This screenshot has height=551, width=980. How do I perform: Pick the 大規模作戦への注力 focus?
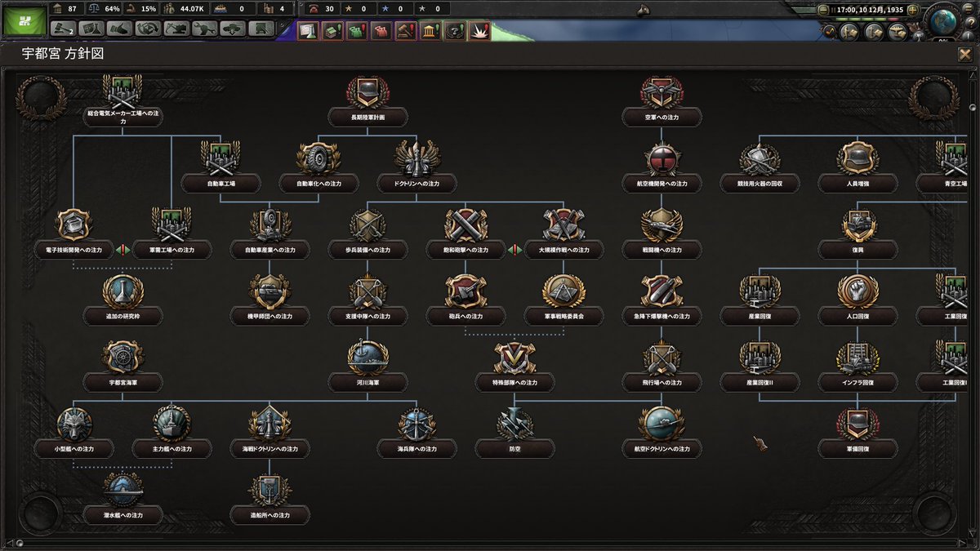coord(563,233)
